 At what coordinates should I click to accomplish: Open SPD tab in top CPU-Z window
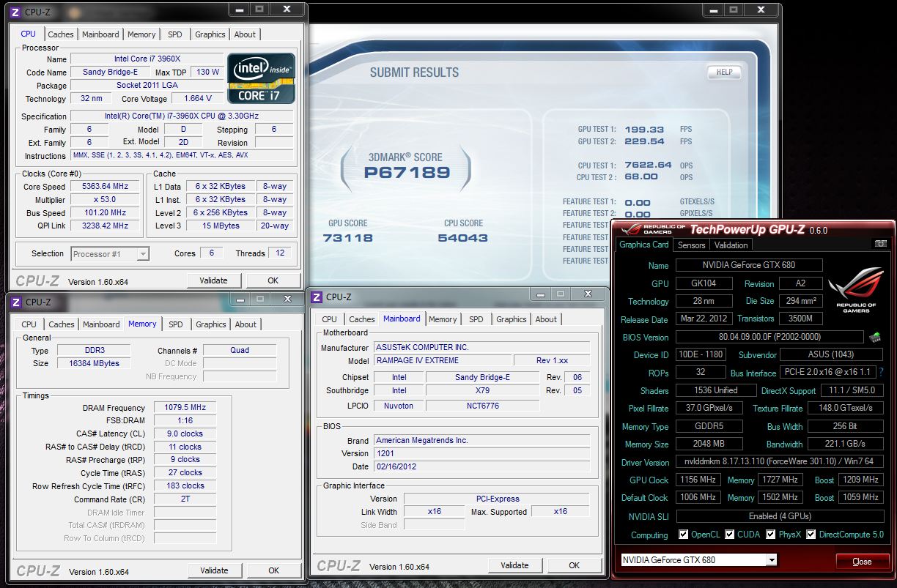coord(175,34)
